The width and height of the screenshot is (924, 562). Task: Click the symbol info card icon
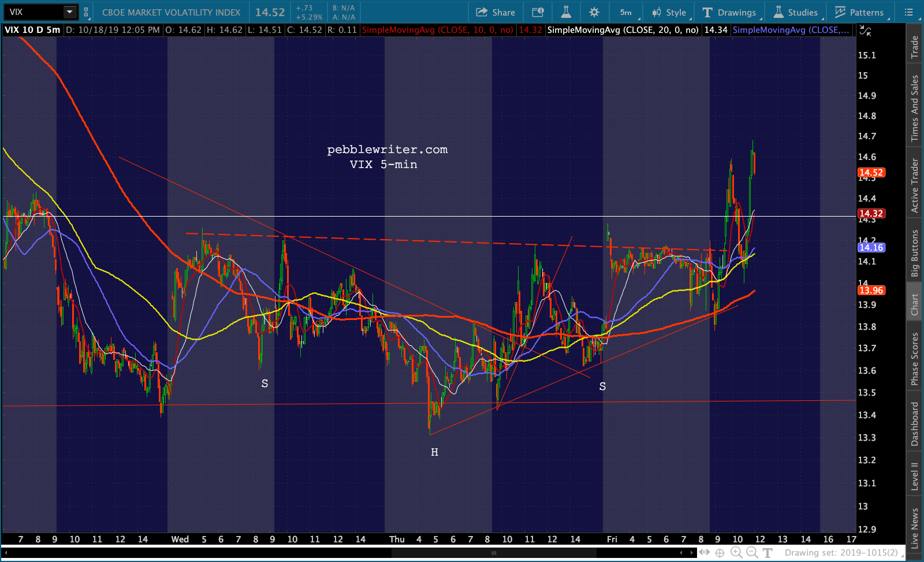tap(538, 12)
